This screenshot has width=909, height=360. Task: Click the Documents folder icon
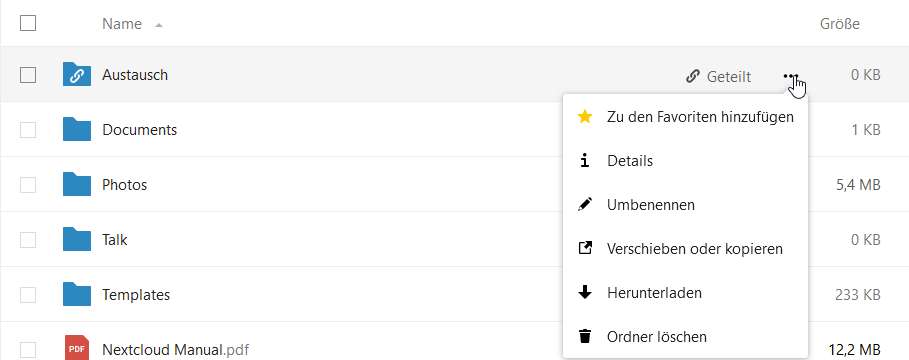pos(77,129)
